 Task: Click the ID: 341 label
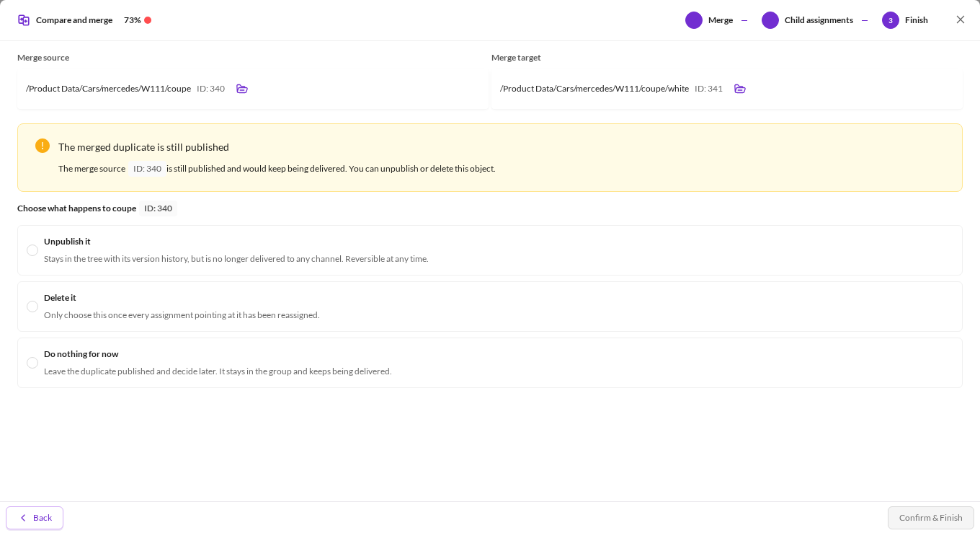click(708, 89)
